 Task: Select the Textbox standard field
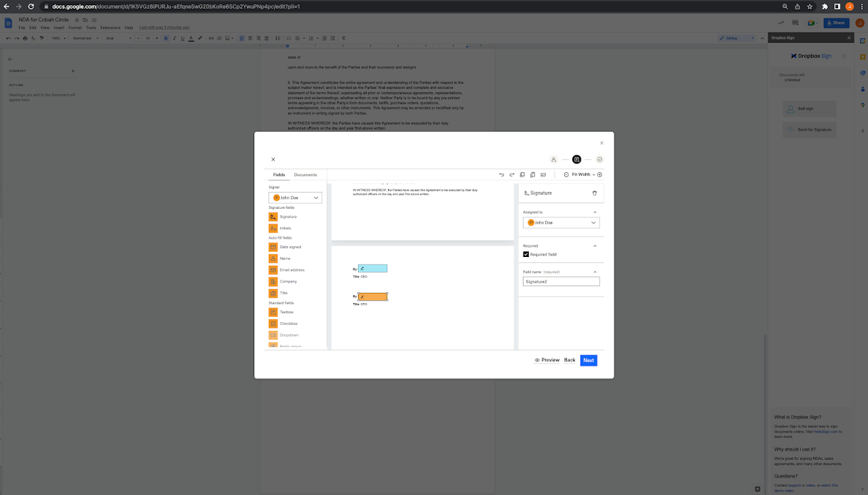288,312
